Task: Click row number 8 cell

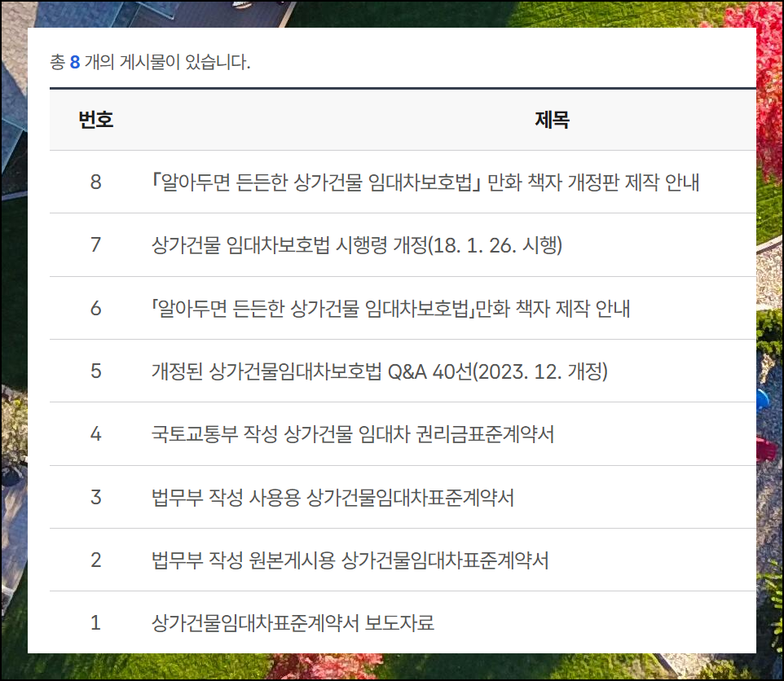Action: click(96, 182)
